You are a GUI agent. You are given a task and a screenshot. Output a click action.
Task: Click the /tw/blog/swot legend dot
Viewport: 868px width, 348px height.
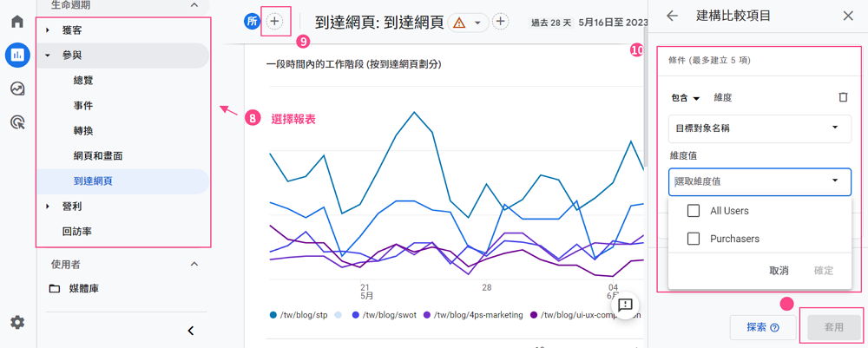(x=355, y=315)
